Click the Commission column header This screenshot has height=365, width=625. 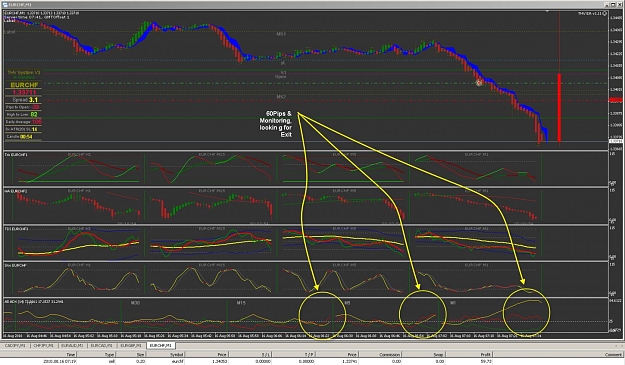[389, 354]
